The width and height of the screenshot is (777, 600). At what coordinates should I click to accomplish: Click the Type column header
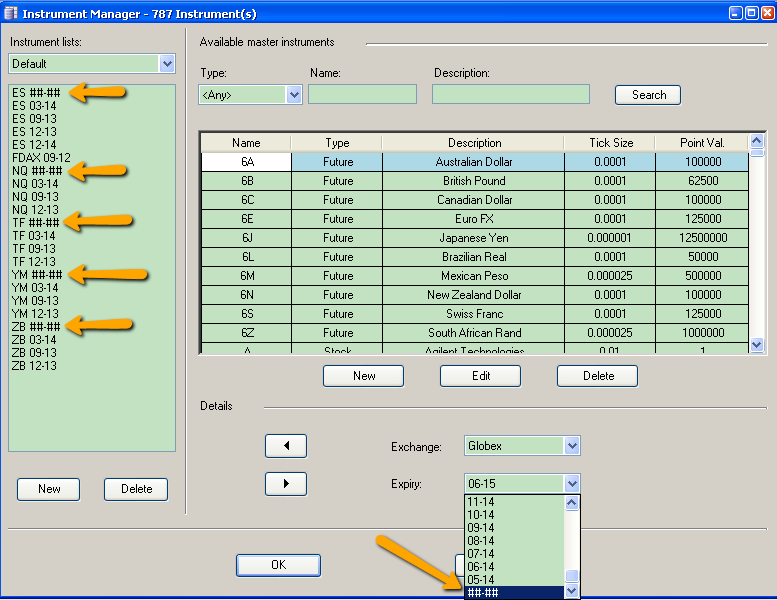point(337,143)
